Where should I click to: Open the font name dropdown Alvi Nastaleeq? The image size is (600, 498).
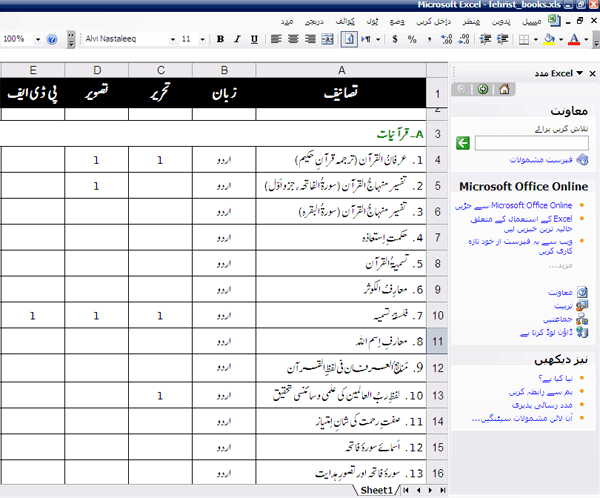click(172, 39)
